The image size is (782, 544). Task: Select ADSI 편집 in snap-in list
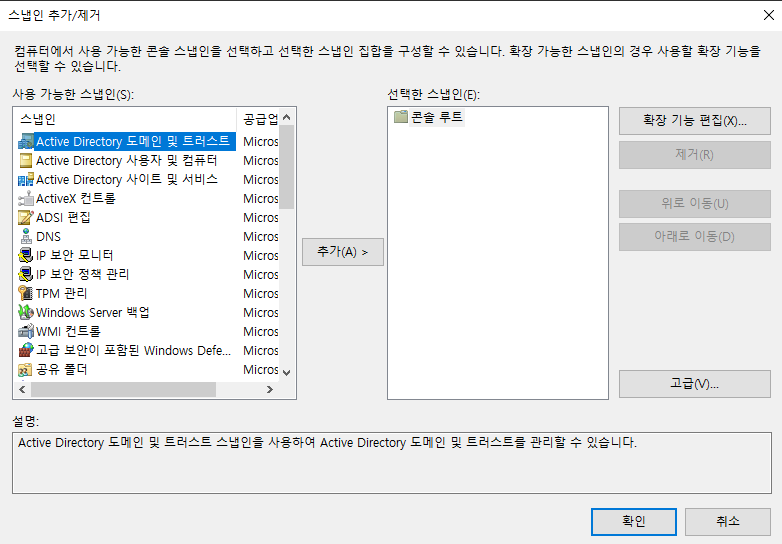click(x=63, y=217)
